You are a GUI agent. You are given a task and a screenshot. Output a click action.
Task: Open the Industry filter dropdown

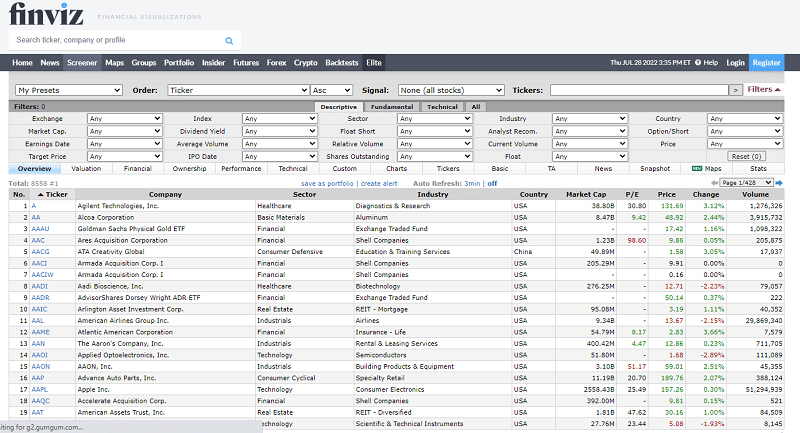pos(590,118)
